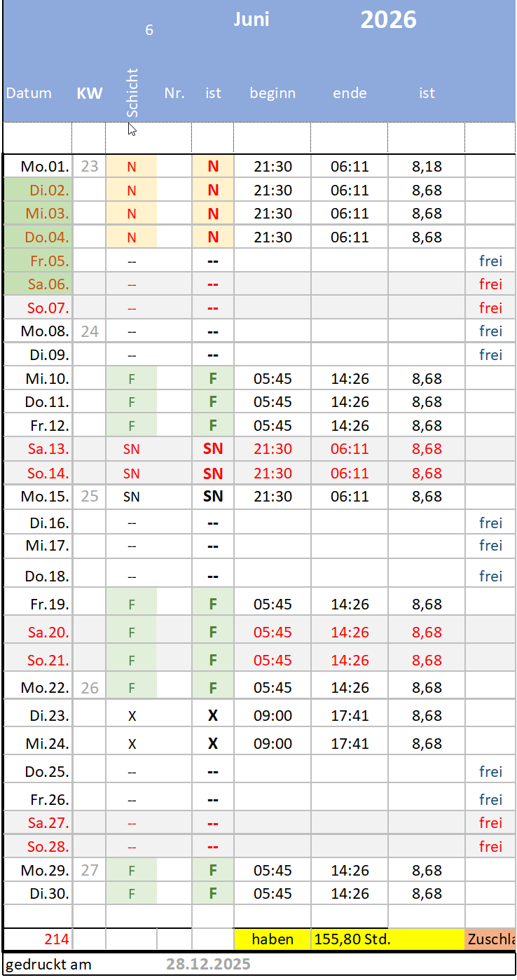Select the 8,18 hours cell
This screenshot has width=517, height=980.
(427, 167)
